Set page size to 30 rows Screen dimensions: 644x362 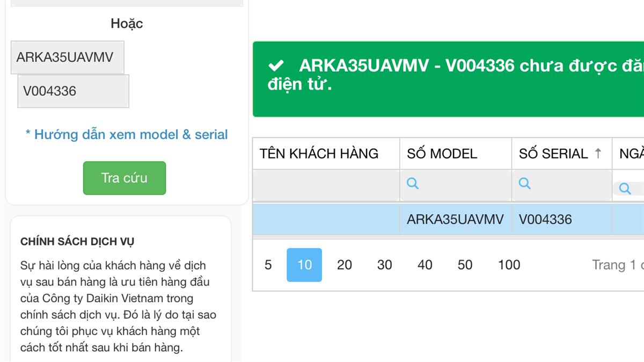click(385, 265)
